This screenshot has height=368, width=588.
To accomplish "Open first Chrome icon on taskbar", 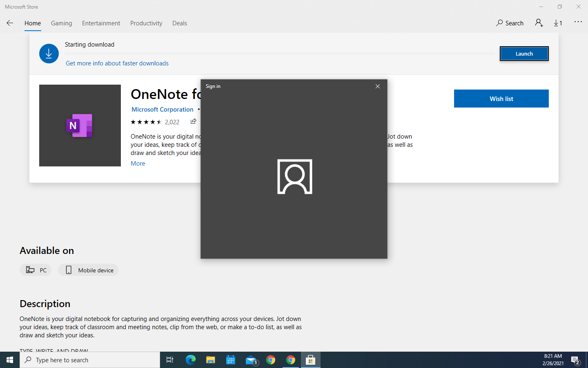I will [271, 360].
